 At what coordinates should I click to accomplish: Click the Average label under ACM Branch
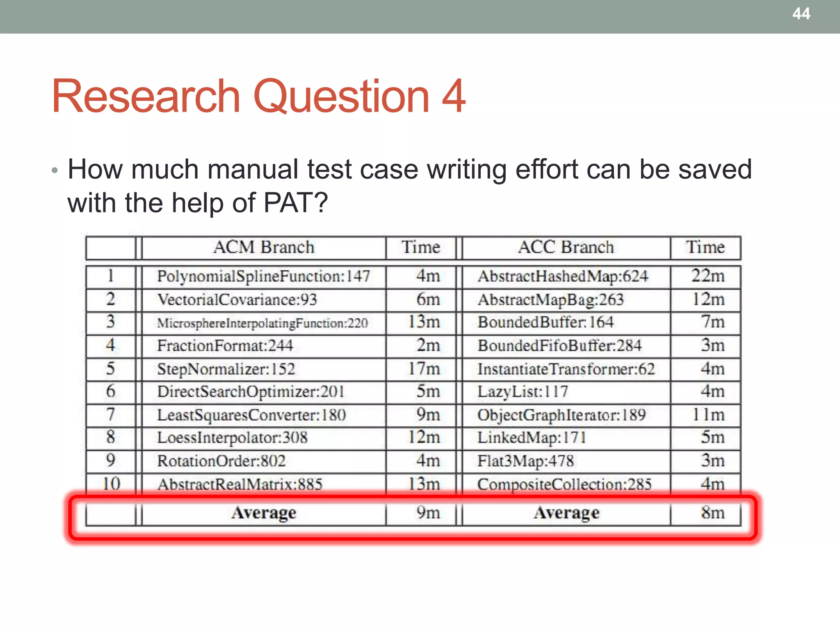pyautogui.click(x=264, y=513)
